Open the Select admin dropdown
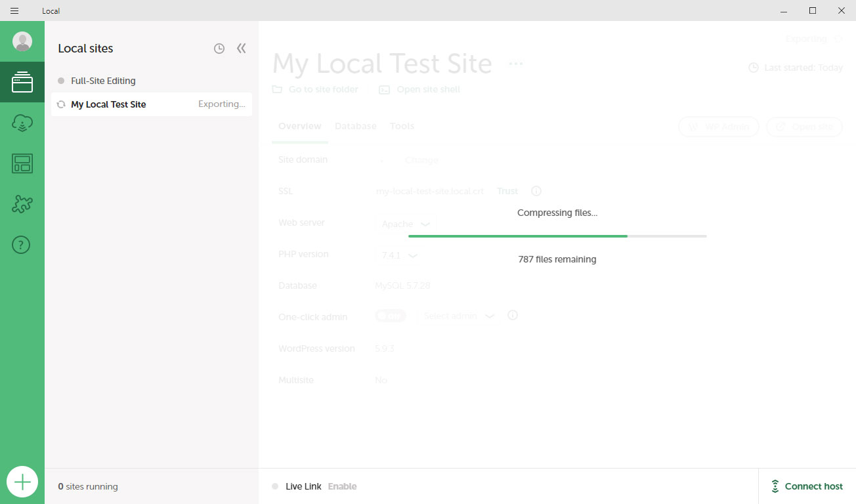This screenshot has width=856, height=504. click(x=459, y=316)
